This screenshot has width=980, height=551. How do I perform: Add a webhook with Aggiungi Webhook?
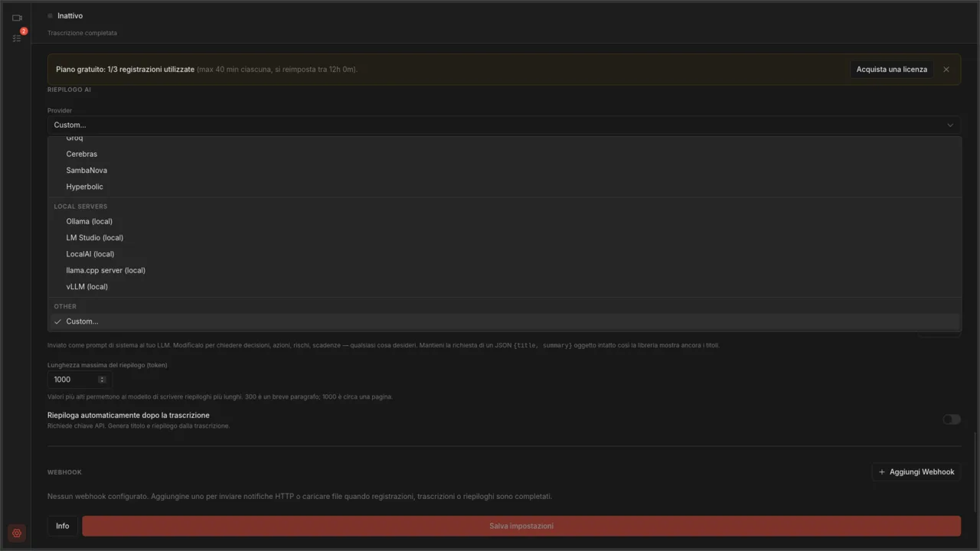pos(916,472)
